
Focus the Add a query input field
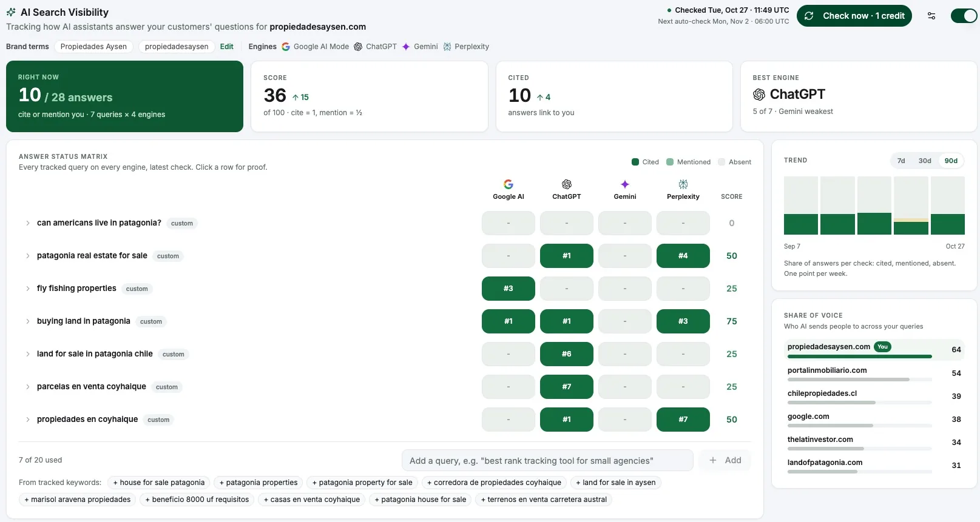click(x=547, y=460)
